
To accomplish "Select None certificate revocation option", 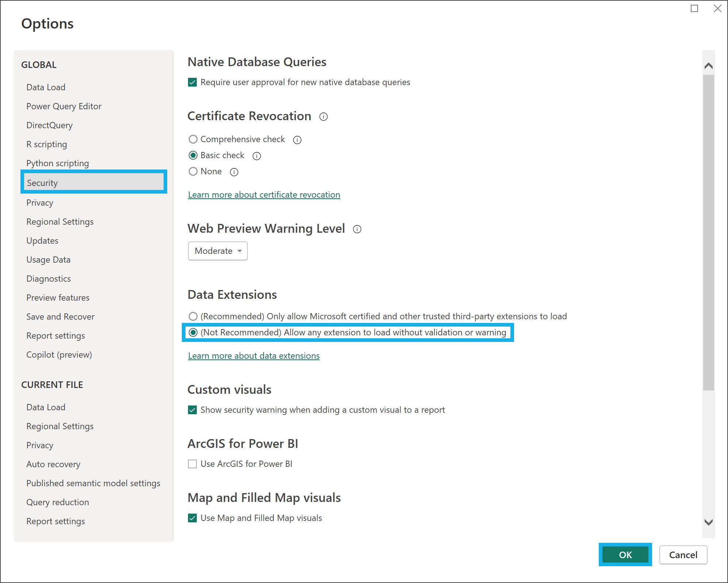I will click(193, 171).
